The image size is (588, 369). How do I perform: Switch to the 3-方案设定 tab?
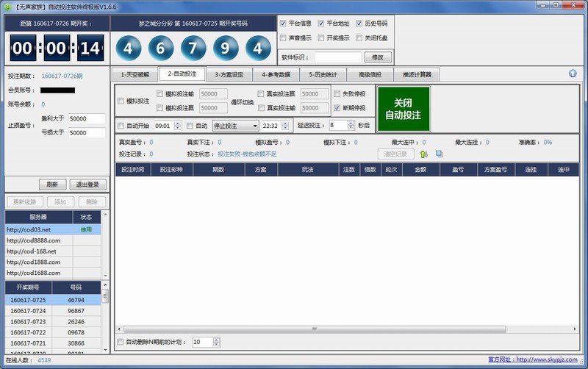tap(229, 74)
